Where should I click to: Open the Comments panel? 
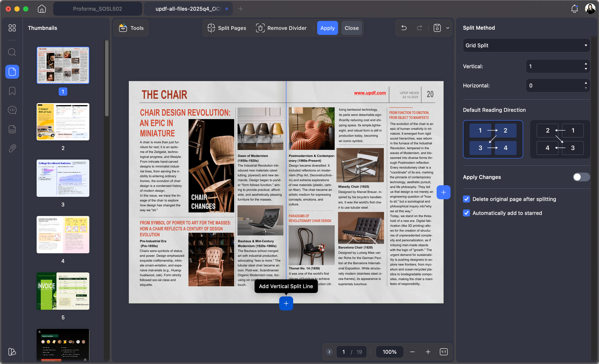click(12, 110)
